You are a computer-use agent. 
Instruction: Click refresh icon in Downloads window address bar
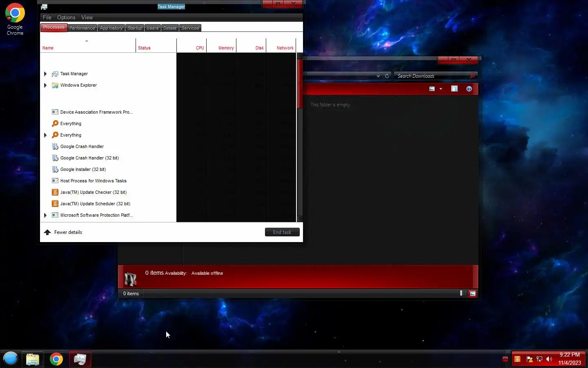[x=387, y=76]
